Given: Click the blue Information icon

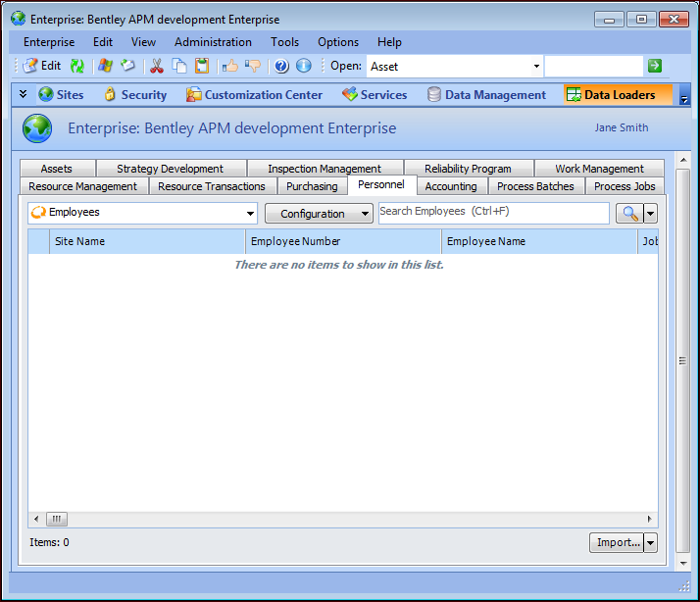Looking at the screenshot, I should click(304, 66).
